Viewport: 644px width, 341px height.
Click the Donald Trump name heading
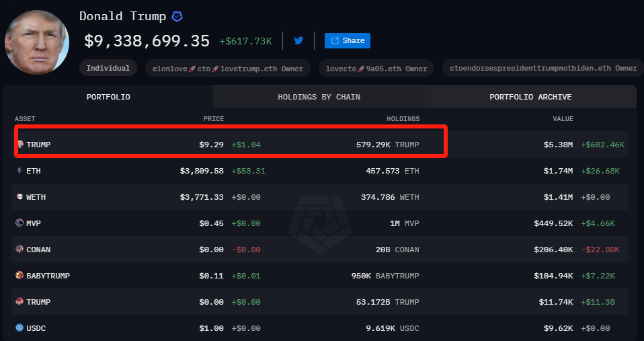point(122,16)
